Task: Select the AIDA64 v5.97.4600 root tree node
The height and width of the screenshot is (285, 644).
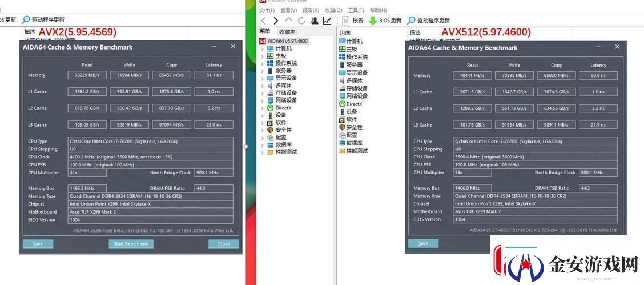Action: coord(283,41)
